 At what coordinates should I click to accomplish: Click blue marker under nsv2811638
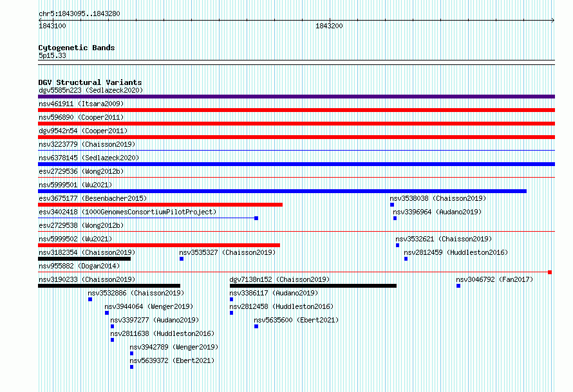(x=112, y=340)
